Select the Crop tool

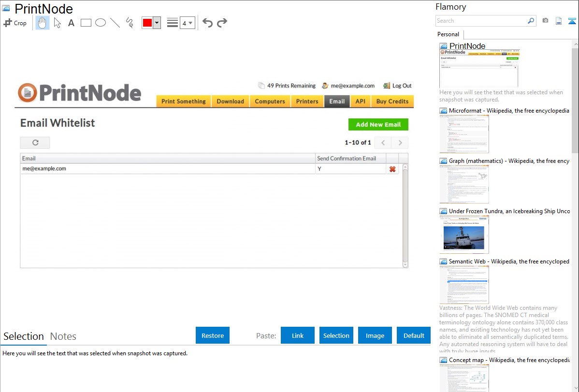[15, 23]
